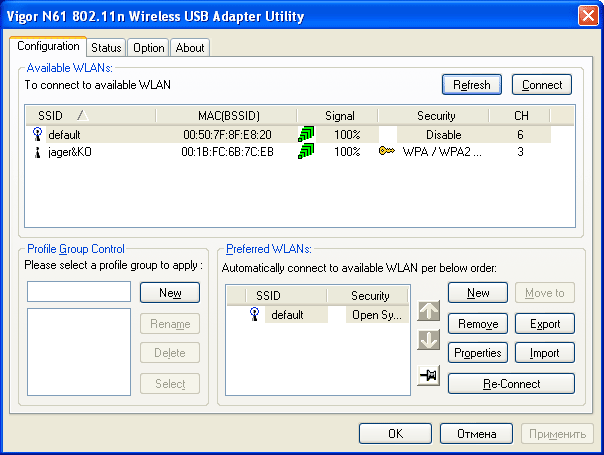Click the profile group name input field

click(79, 291)
